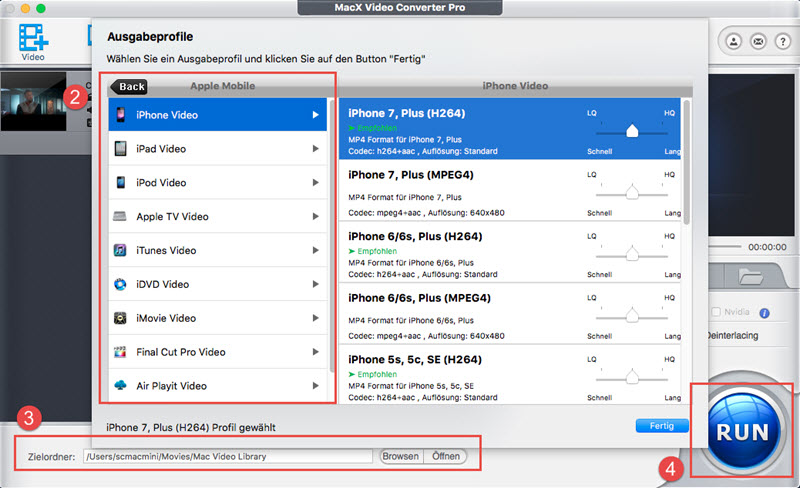Image resolution: width=800 pixels, height=488 pixels.
Task: Select the Air Playit Video cloud icon
Action: 119,386
